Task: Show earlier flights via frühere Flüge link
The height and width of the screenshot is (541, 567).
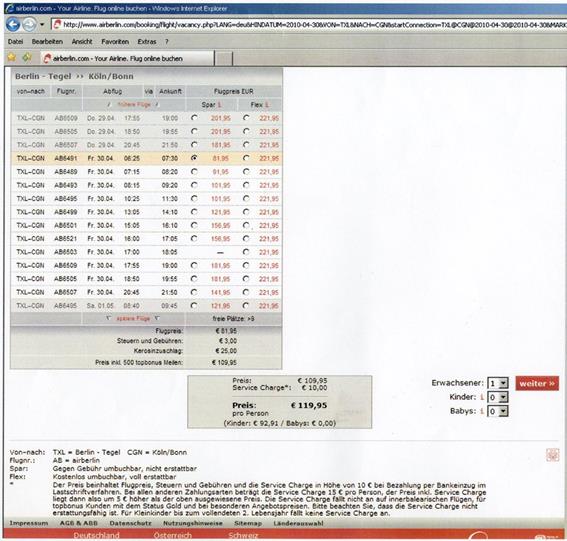Action: (x=134, y=105)
